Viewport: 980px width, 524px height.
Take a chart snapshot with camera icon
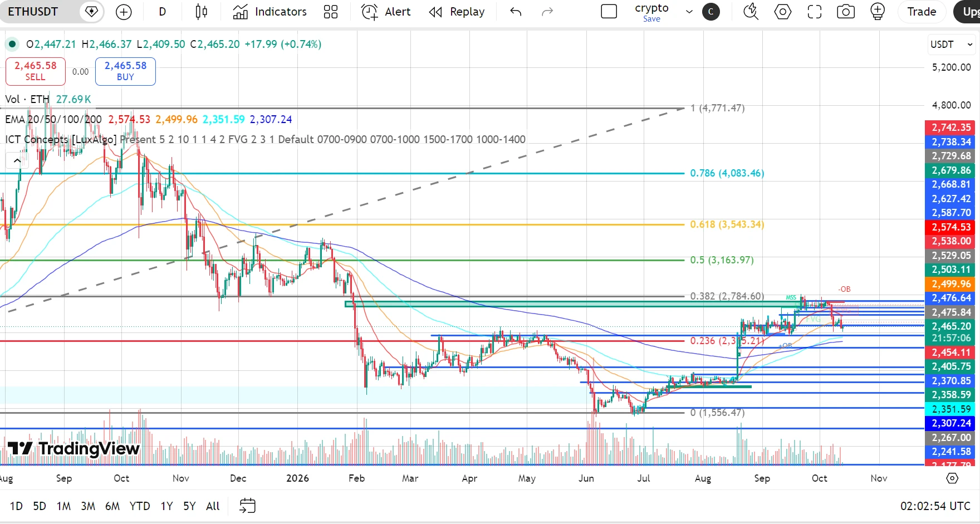point(846,12)
